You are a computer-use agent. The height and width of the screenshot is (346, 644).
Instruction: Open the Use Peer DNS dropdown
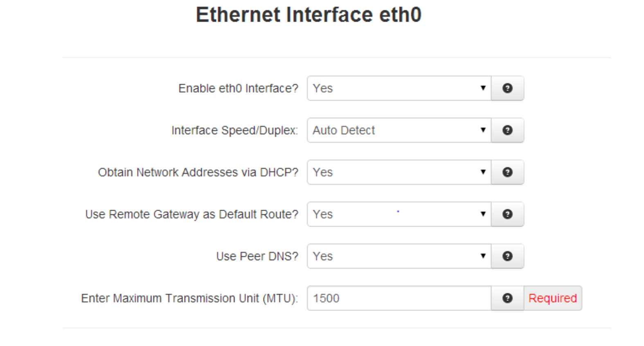(x=399, y=256)
